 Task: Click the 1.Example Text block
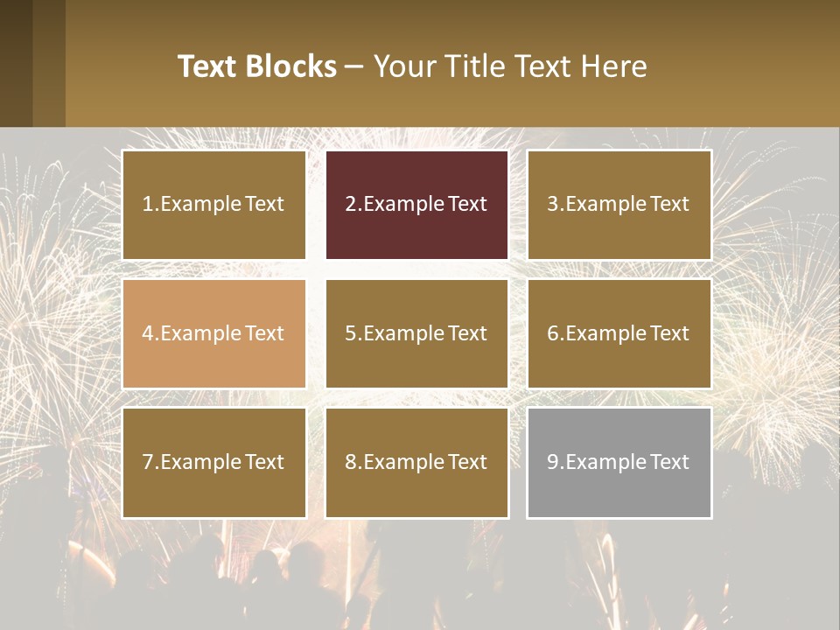pyautogui.click(x=213, y=205)
